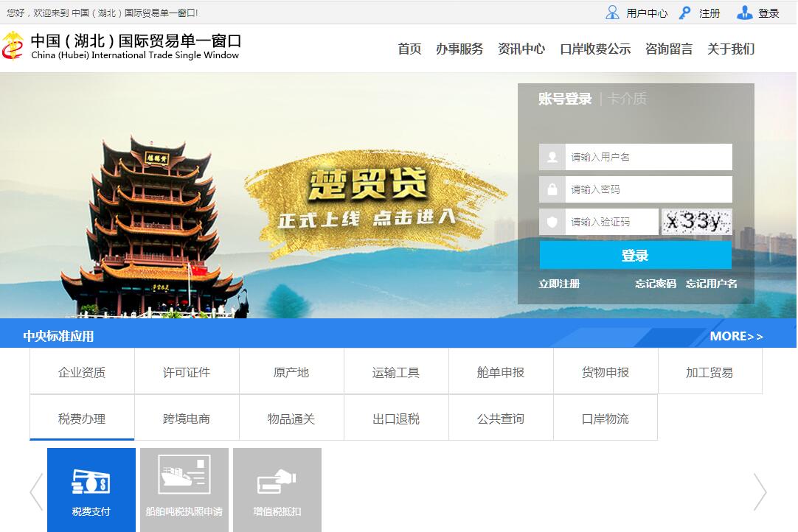Refresh the captcha image
Image resolution: width=798 pixels, height=532 pixels.
pyautogui.click(x=696, y=222)
